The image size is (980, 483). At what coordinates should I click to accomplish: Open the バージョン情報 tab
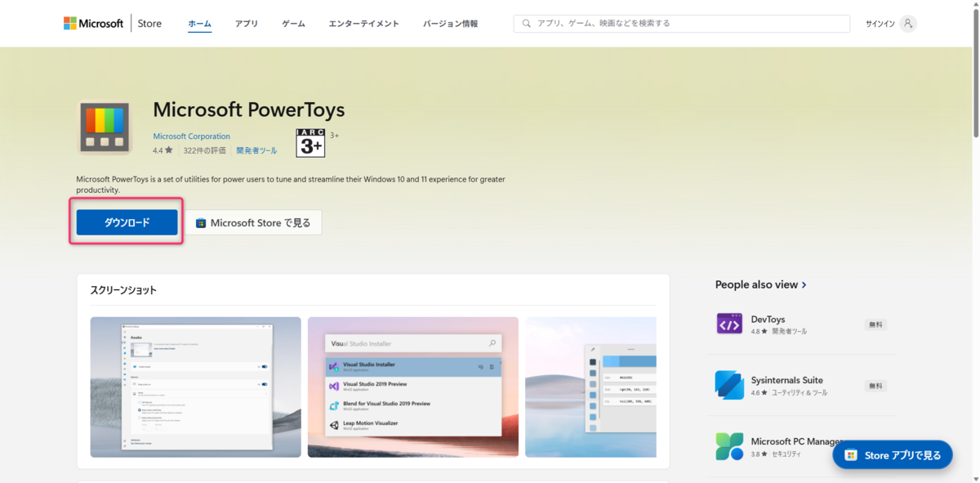[x=451, y=24]
